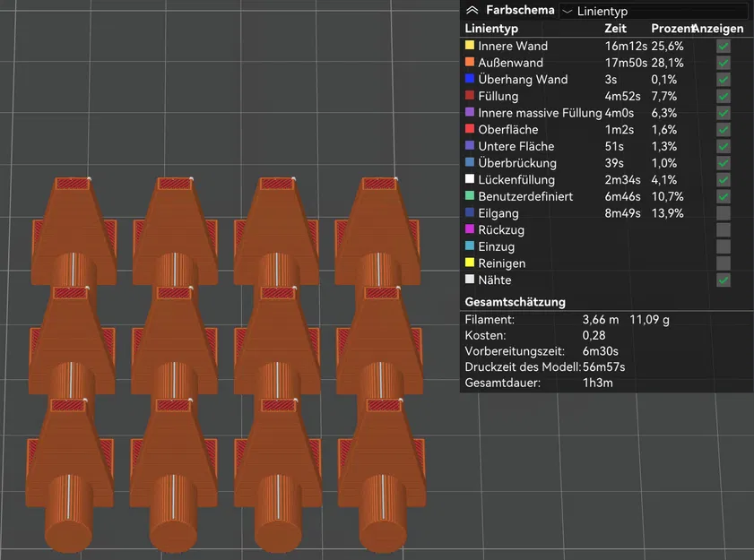Disable Benutzerdefiniert line display
Viewport: 754px width, 560px height.
(724, 196)
